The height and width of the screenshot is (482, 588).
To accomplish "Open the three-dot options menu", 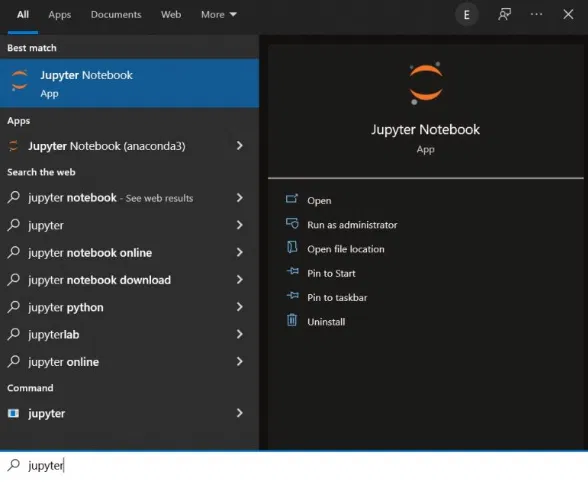I will pos(536,14).
